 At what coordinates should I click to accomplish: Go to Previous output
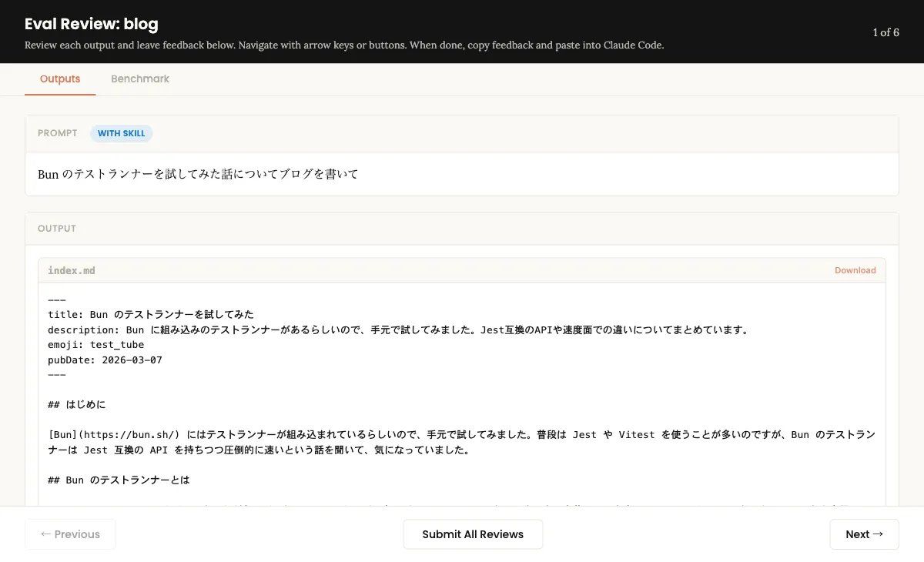coord(70,534)
